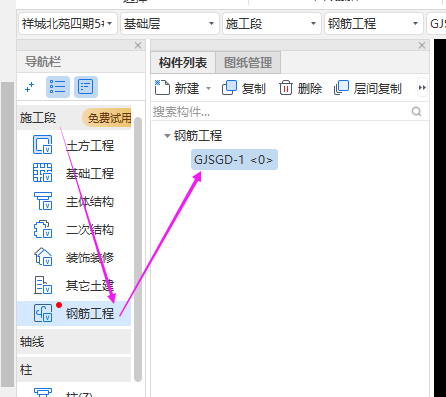Toggle the bullet list view icon

58,87
